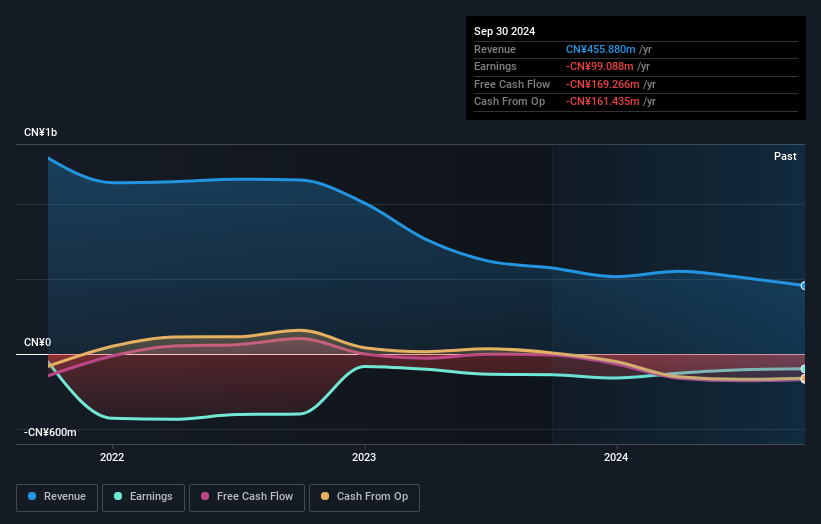Click the -CN¥161.435m cash from op value

(603, 102)
